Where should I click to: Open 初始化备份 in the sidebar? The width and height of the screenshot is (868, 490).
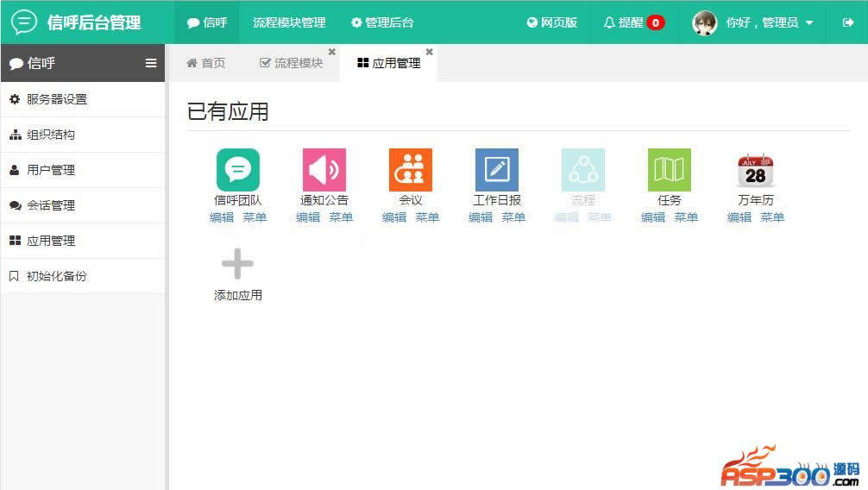point(83,276)
